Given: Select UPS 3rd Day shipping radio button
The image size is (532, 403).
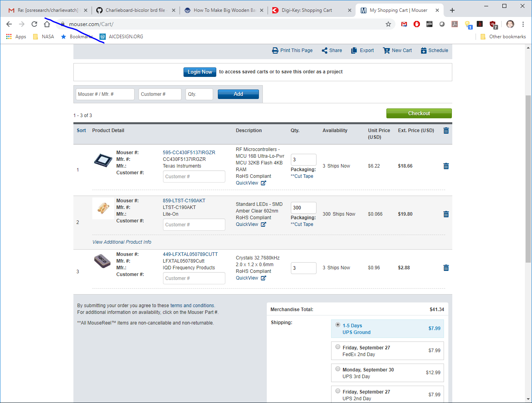Looking at the screenshot, I should point(338,369).
